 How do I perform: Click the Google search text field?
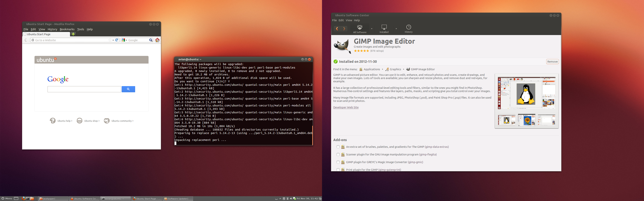pyautogui.click(x=84, y=89)
